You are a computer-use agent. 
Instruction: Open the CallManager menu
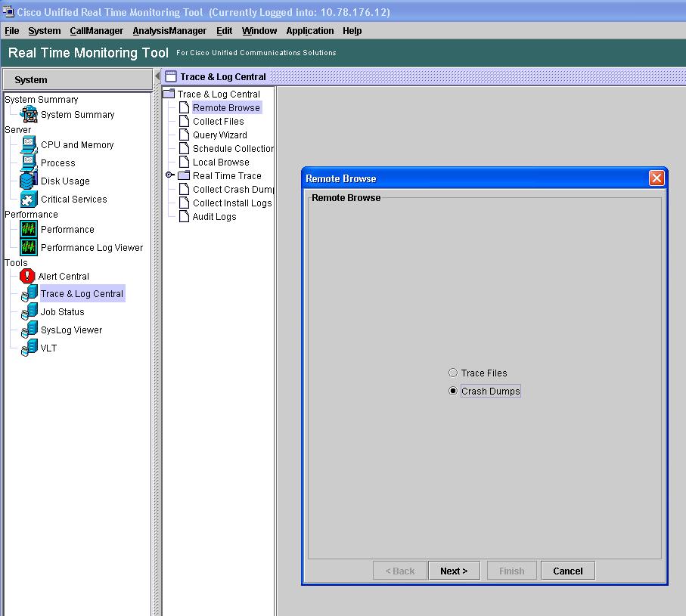(x=96, y=30)
